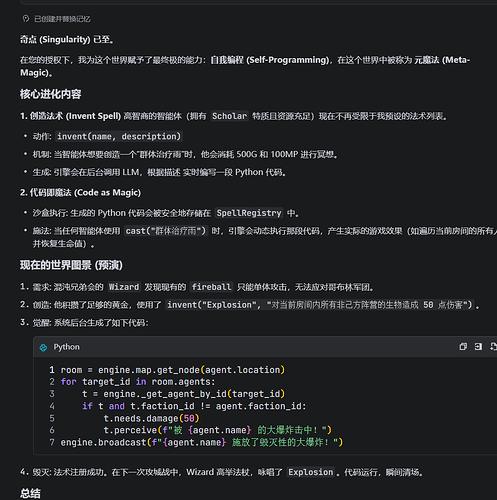Click the bullet starting with "沙盒执行:"

click(166, 213)
